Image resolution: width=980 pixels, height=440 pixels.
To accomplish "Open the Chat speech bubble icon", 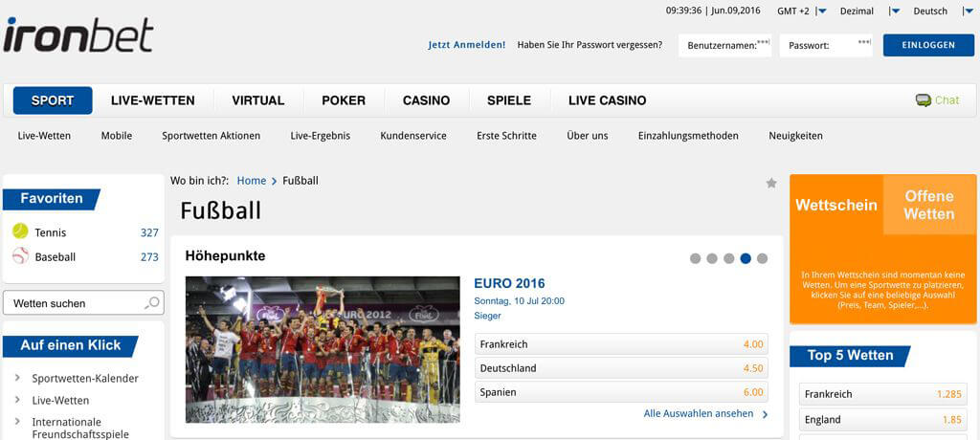I will point(924,100).
